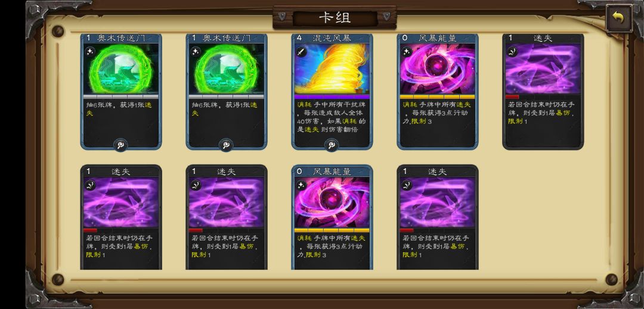Select the 混沌风暴 tornado card artwork

[x=332, y=69]
